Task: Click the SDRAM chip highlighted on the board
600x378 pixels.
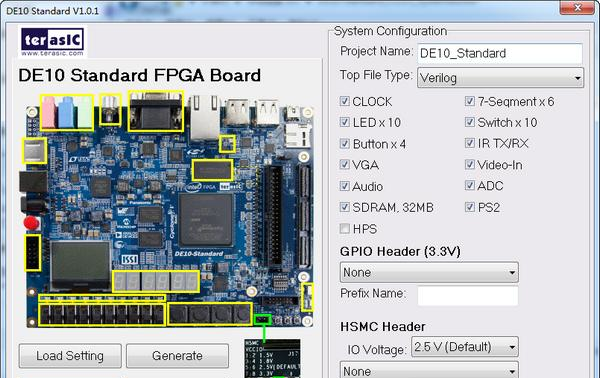Action: pyautogui.click(x=212, y=170)
